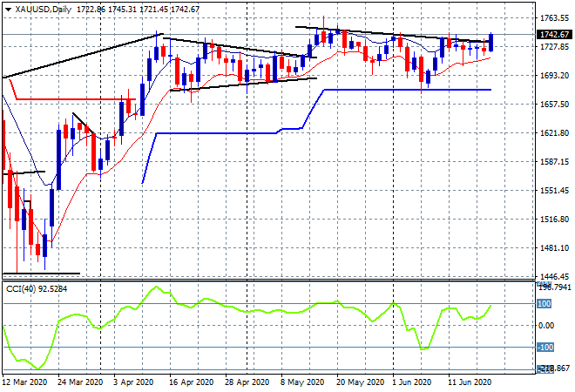Select the 11 Jun 2020 date label
575x392 pixels.
pyautogui.click(x=470, y=382)
